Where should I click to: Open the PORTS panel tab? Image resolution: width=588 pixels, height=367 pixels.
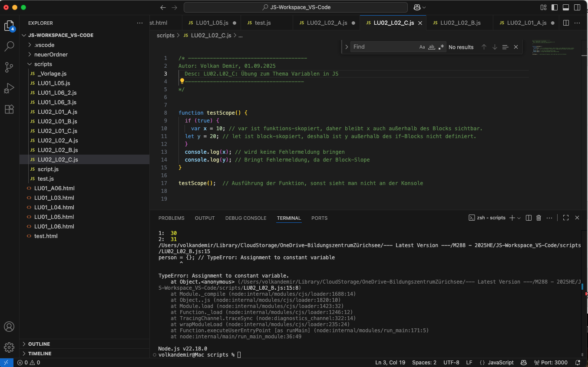pos(319,218)
